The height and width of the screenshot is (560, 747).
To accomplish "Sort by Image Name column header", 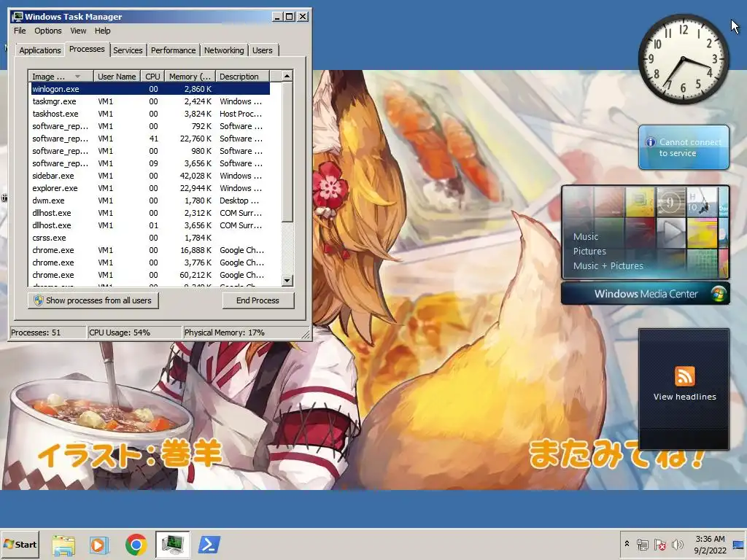I will click(61, 76).
